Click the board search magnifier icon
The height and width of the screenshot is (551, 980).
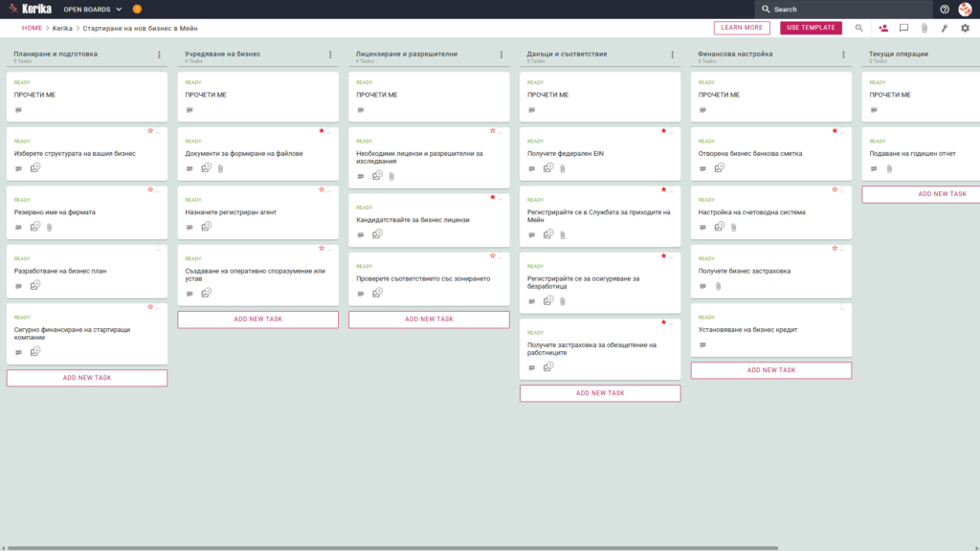858,28
